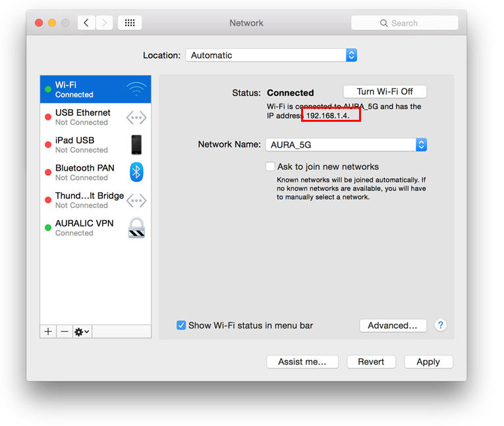Click the IP address 192.168.1.4 text

[328, 116]
